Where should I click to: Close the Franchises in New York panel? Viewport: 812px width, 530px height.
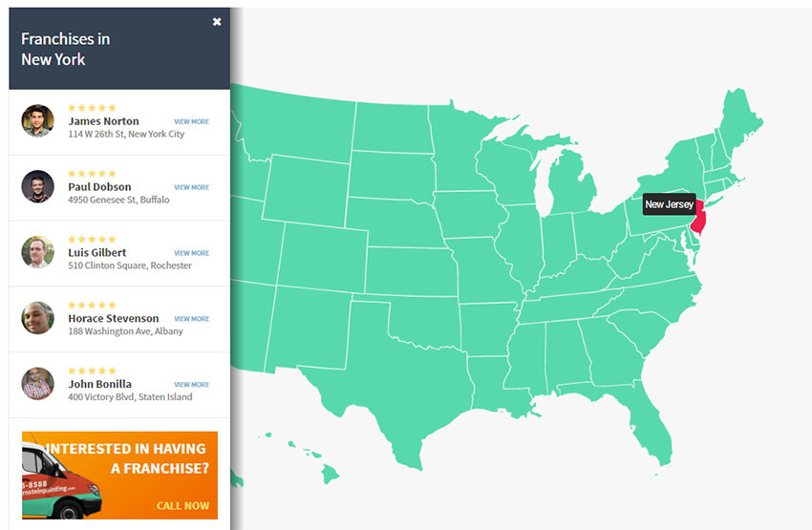click(x=217, y=22)
